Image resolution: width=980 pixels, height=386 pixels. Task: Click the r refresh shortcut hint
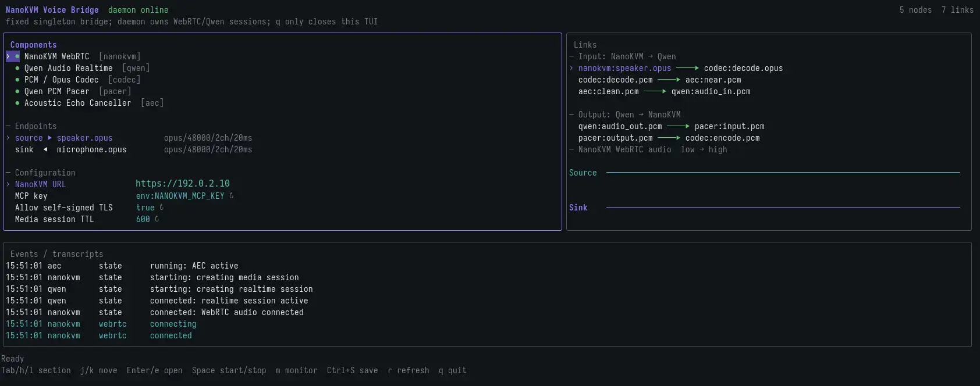pyautogui.click(x=409, y=370)
